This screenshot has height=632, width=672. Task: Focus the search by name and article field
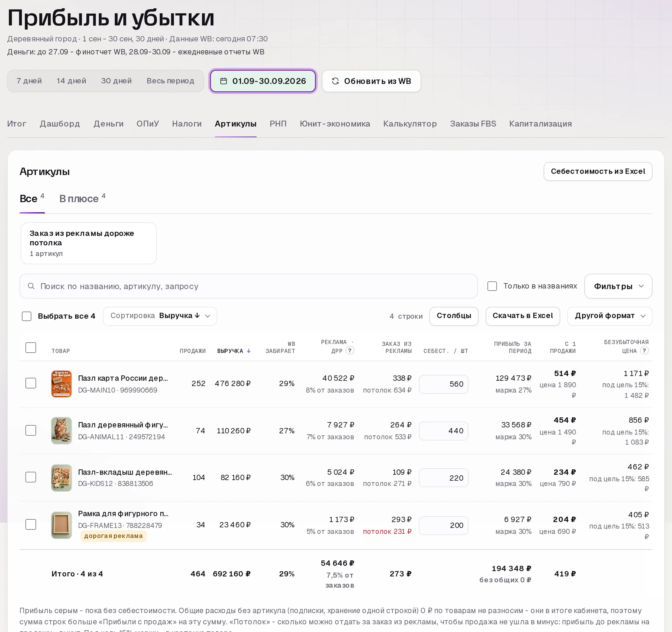click(x=248, y=286)
